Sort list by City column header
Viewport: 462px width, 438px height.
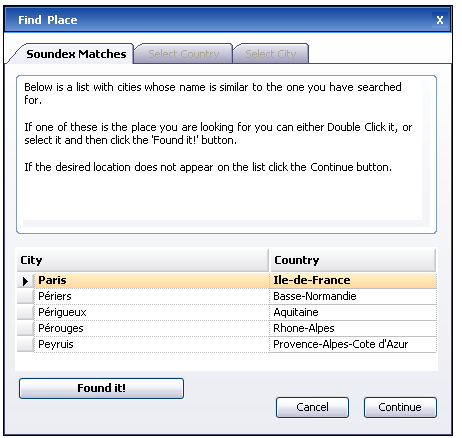143,260
